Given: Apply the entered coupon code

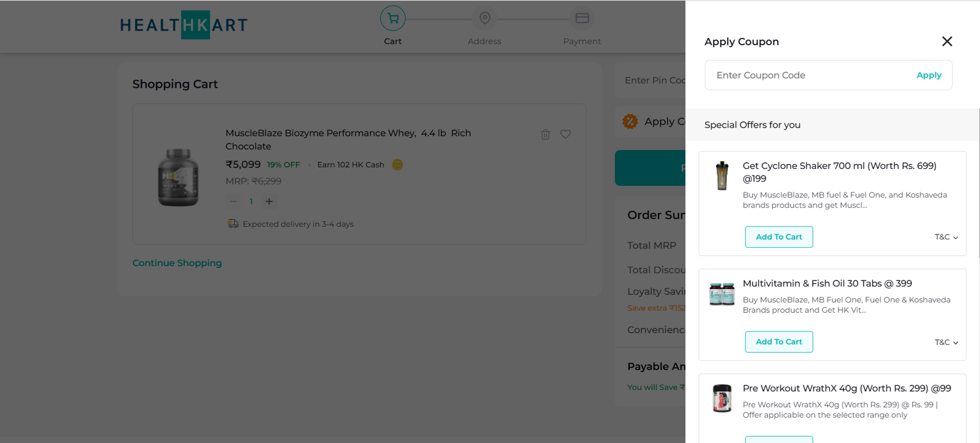Looking at the screenshot, I should pyautogui.click(x=929, y=75).
